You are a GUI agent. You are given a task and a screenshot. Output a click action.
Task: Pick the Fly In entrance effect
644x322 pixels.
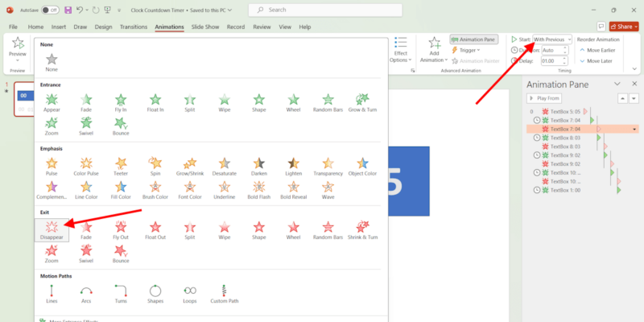[121, 103]
